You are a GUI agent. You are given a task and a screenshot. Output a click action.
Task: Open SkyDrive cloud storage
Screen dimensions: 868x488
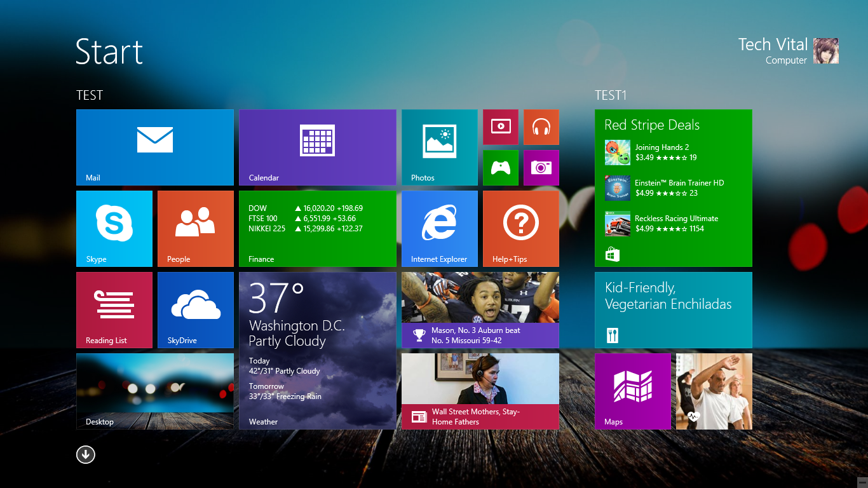[x=195, y=309]
